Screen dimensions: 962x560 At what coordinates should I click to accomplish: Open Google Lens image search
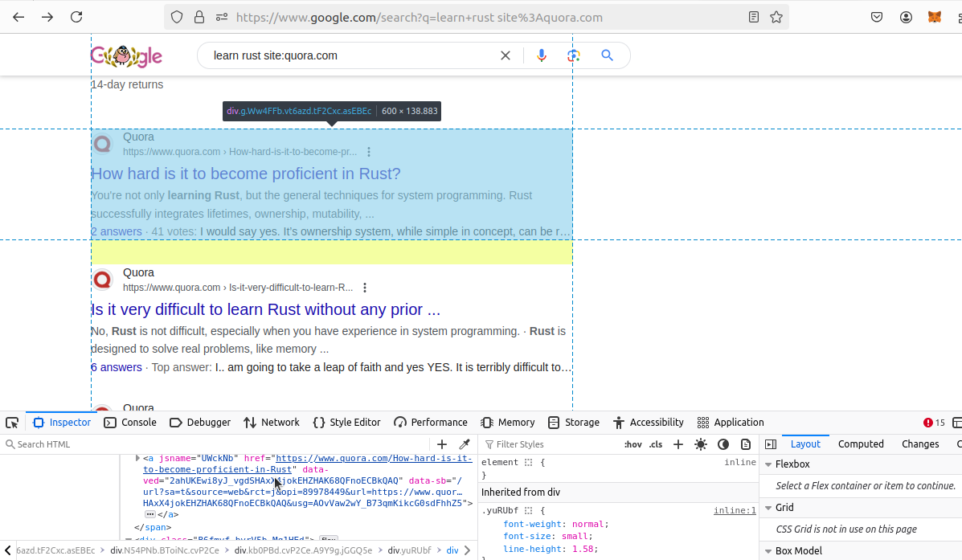tap(574, 55)
